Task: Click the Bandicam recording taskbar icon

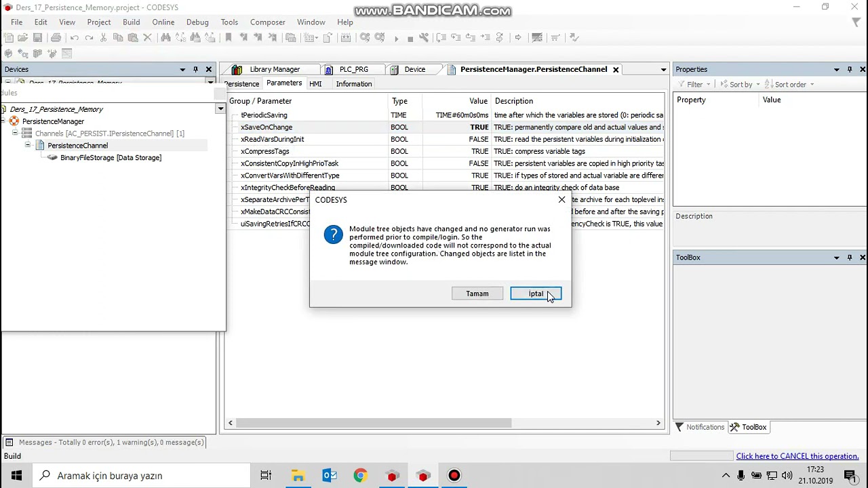Action: point(454,476)
